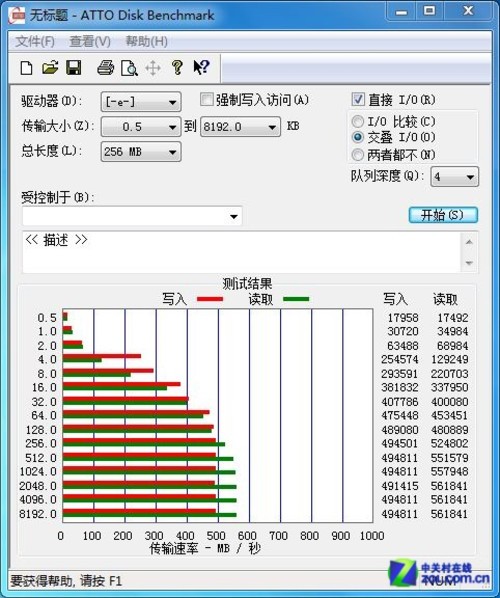Open the 256 MB total length dropdown

click(x=141, y=152)
